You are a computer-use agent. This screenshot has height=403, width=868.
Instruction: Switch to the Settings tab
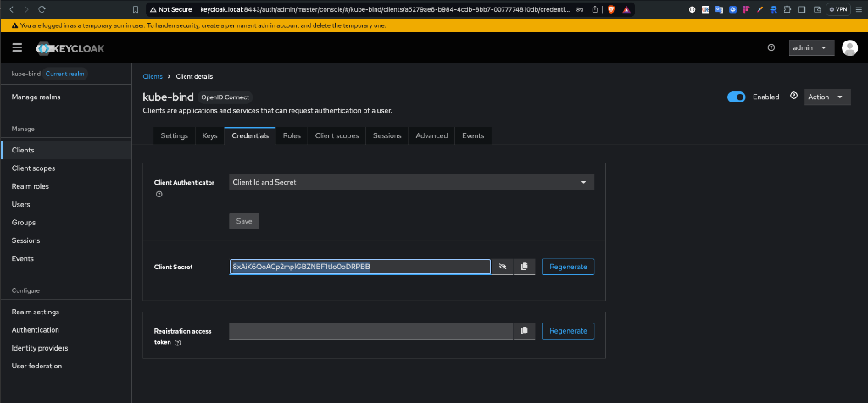(174, 135)
